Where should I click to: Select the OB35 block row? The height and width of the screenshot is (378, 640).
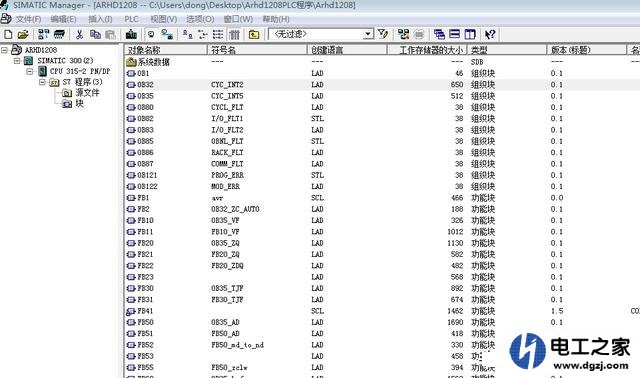click(382, 96)
